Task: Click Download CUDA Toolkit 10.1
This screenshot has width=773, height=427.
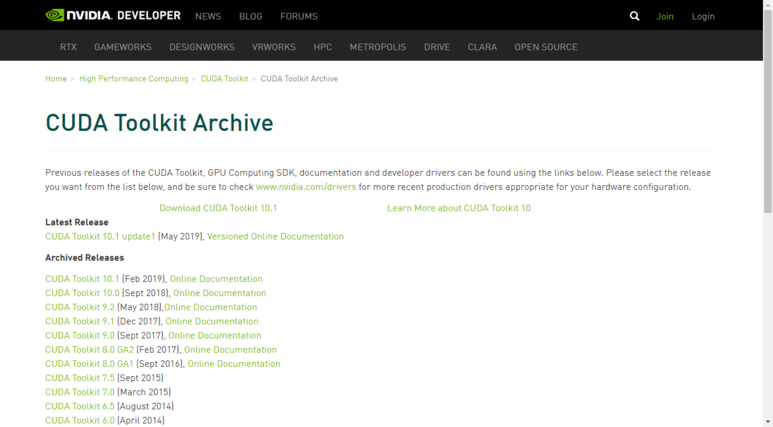Action: click(218, 208)
